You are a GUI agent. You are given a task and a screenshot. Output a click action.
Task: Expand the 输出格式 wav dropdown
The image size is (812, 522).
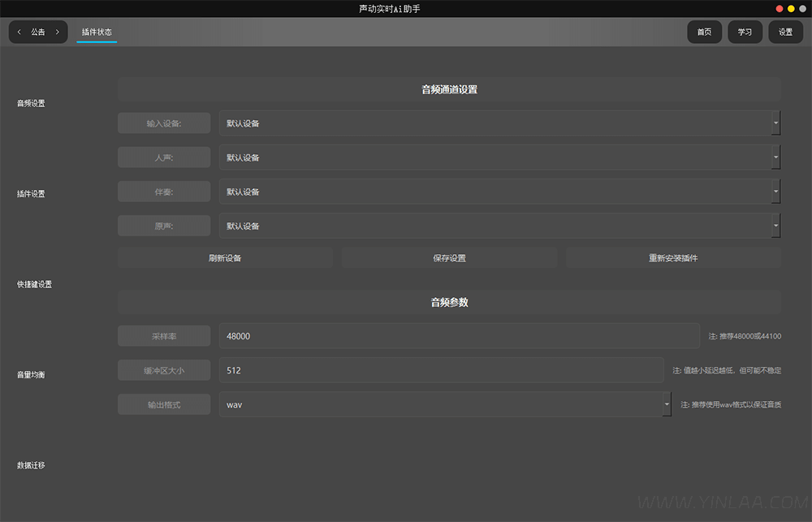point(667,404)
